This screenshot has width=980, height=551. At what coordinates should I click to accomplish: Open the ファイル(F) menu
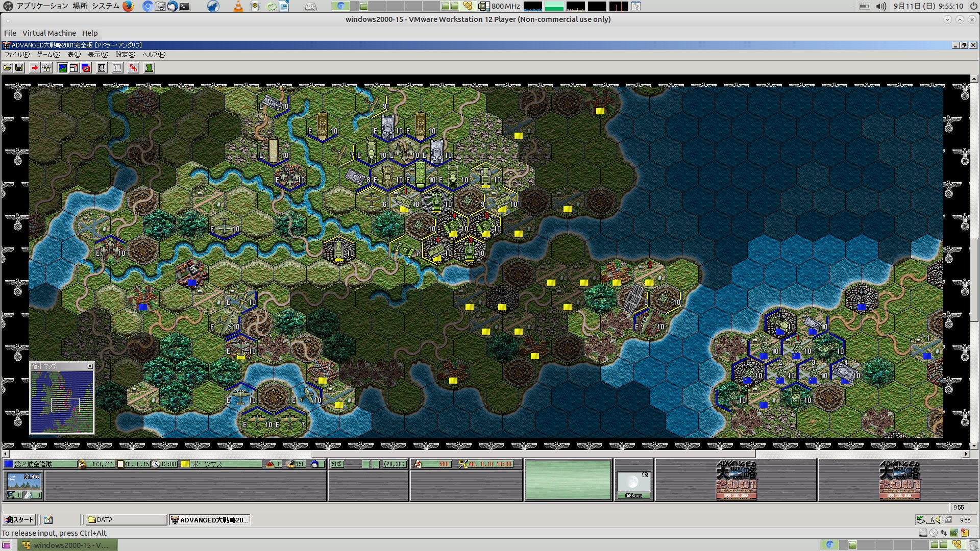click(x=17, y=54)
